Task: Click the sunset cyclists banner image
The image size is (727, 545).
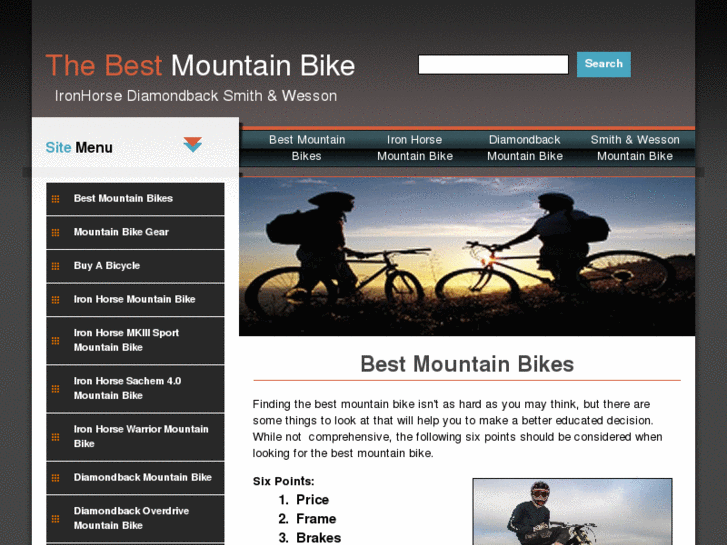Action: coord(467,256)
